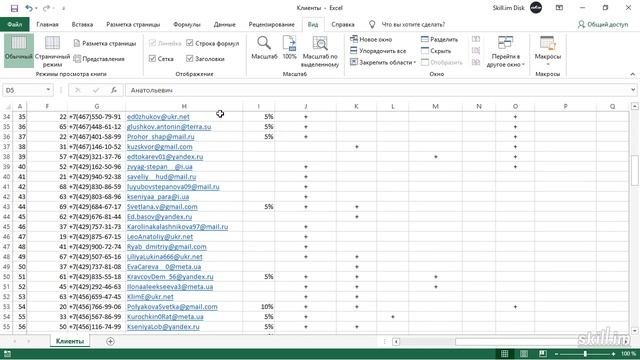This screenshot has width=640, height=360.
Task: Click Общий доступ share button
Action: pyautogui.click(x=603, y=24)
